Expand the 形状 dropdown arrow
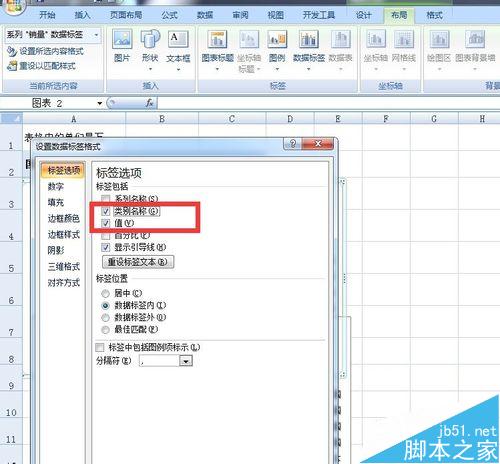Screen dimensions: 500x464 pyautogui.click(x=150, y=69)
